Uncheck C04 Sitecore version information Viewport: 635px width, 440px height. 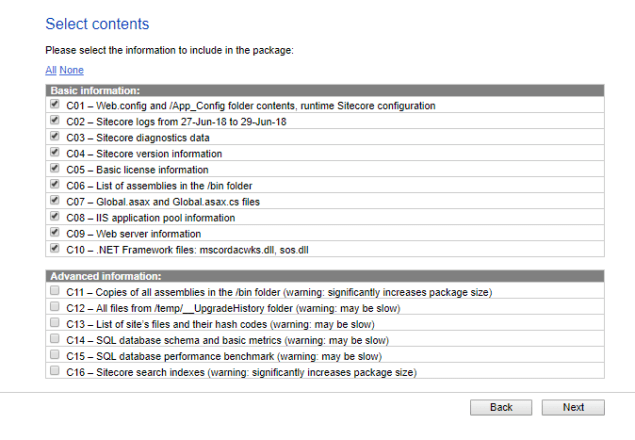(53, 153)
